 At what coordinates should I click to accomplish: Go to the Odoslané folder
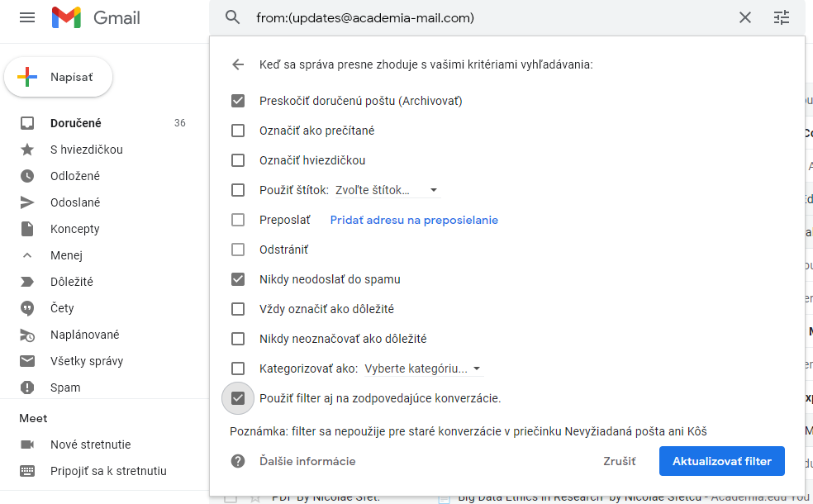75,202
